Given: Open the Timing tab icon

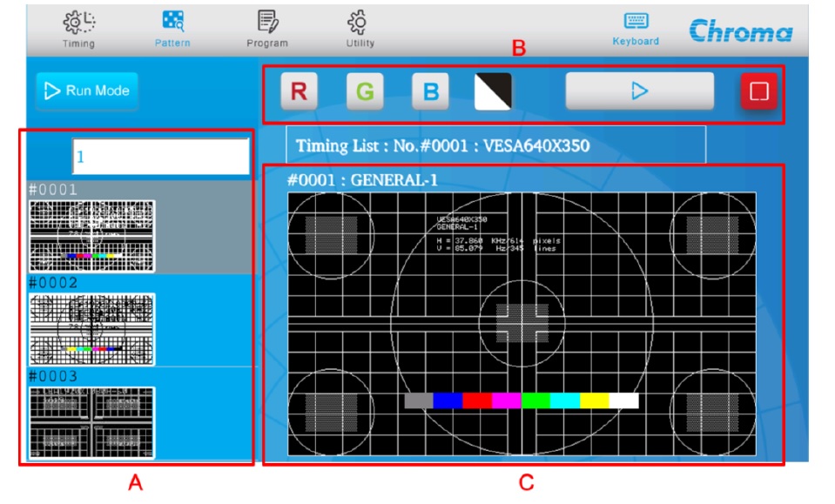Looking at the screenshot, I should [79, 22].
